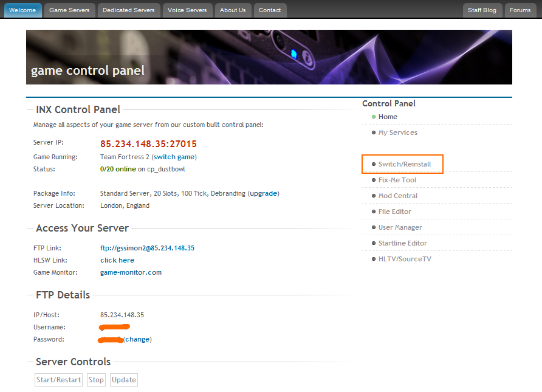This screenshot has height=392, width=542.
Task: Open the Startline Editor
Action: (403, 243)
